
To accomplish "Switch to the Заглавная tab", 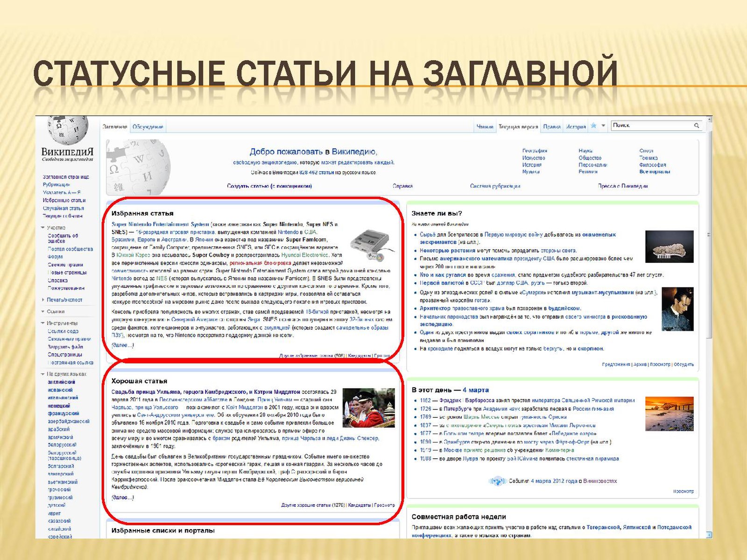I will coord(114,126).
